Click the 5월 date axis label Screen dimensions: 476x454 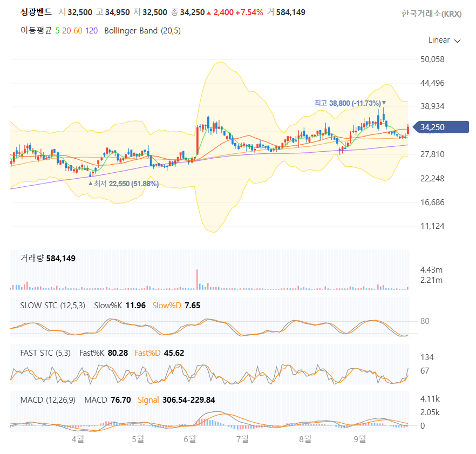tap(138, 439)
